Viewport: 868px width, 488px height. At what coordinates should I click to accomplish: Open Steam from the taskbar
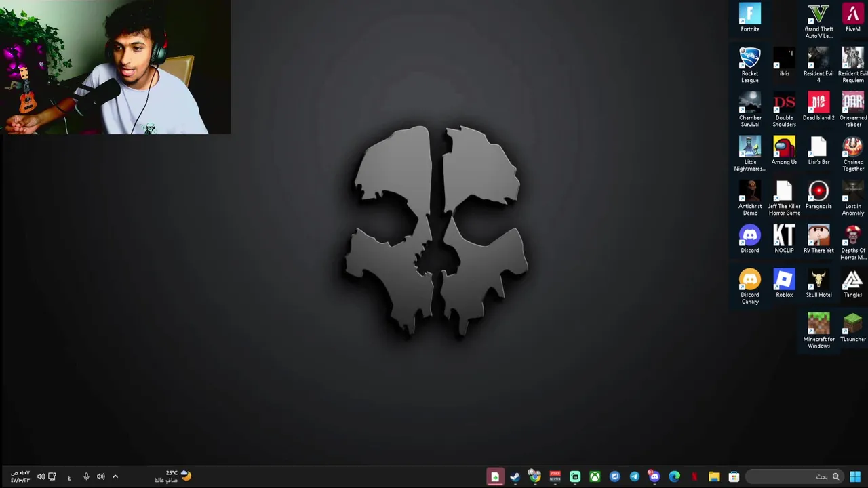(515, 476)
